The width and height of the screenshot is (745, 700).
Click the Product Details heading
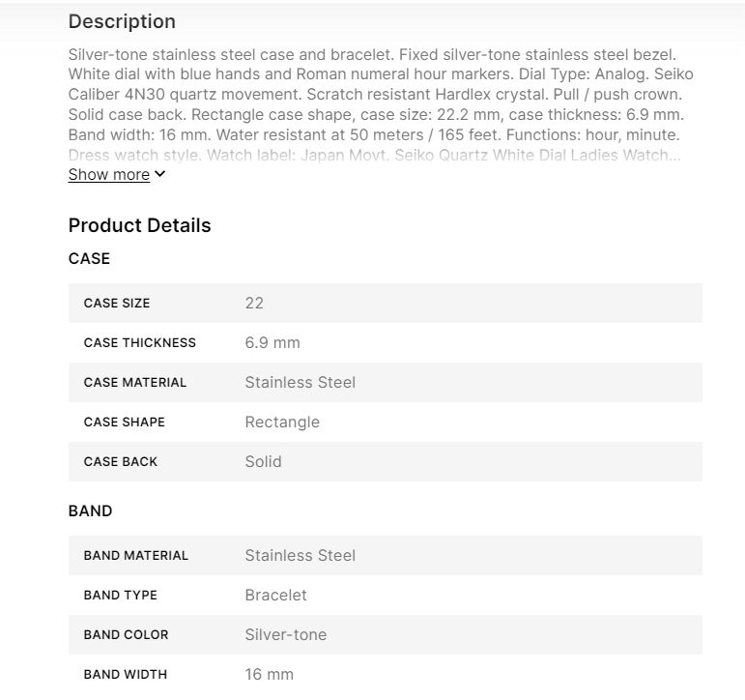click(x=139, y=225)
